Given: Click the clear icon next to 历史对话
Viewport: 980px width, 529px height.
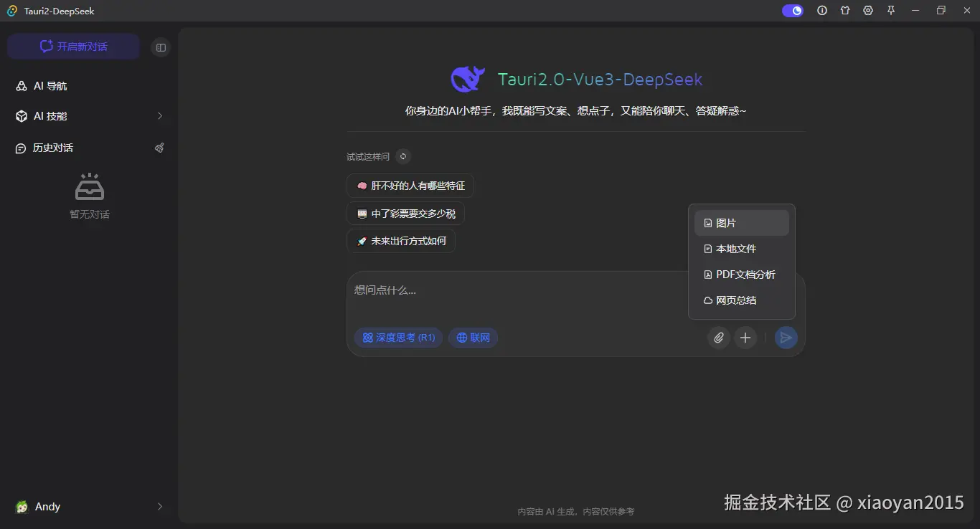Looking at the screenshot, I should tap(159, 148).
